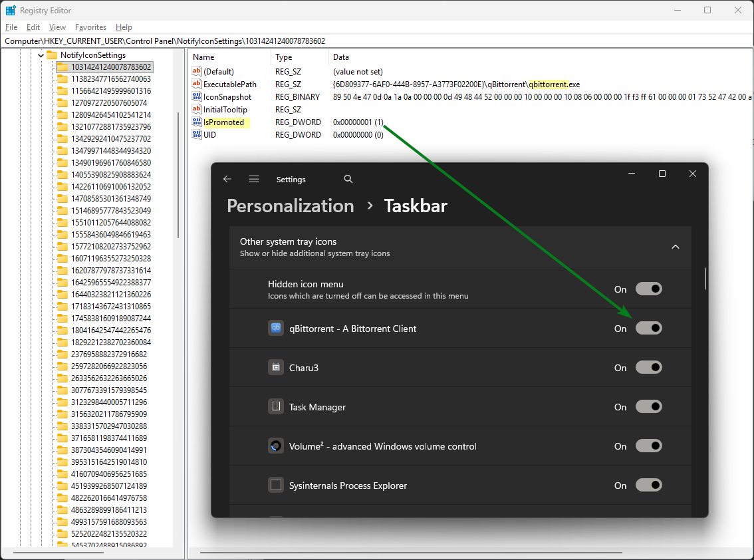Collapse Other system tray icons section
The image size is (754, 560).
coord(675,247)
